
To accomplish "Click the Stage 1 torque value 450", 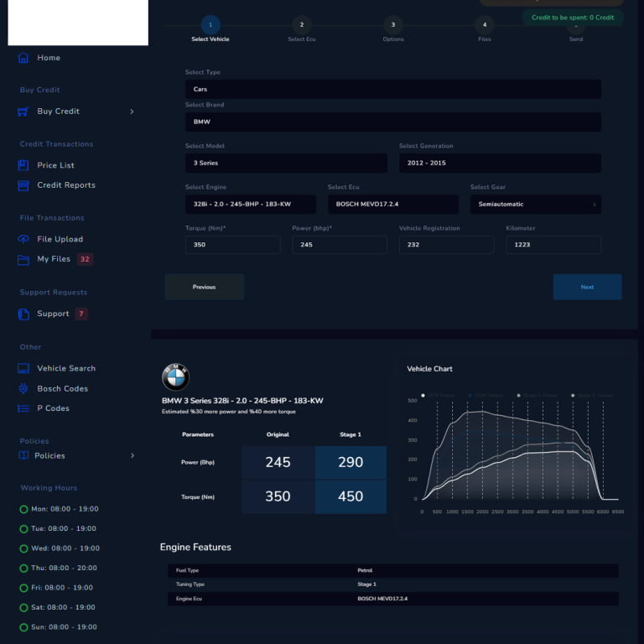I will tap(351, 496).
